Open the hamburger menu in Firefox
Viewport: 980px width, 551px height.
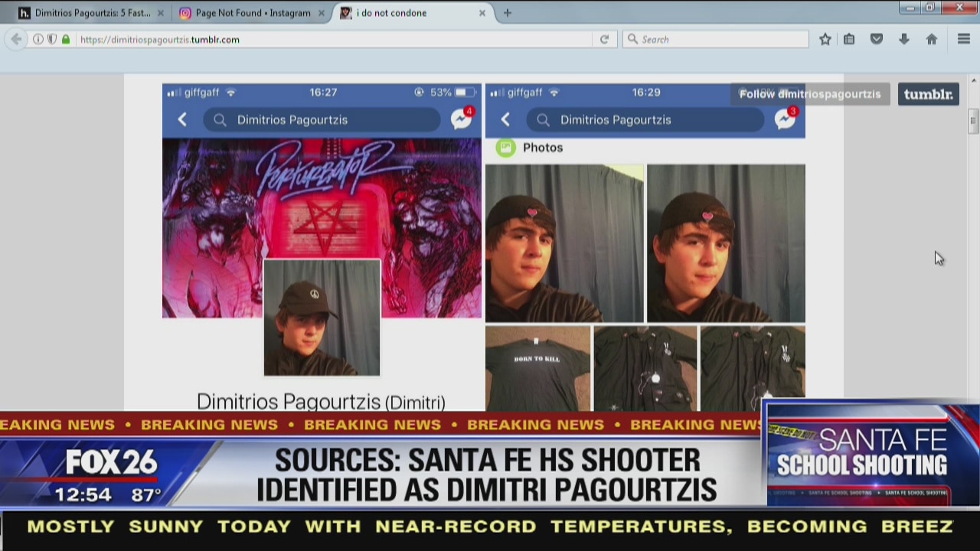point(964,39)
